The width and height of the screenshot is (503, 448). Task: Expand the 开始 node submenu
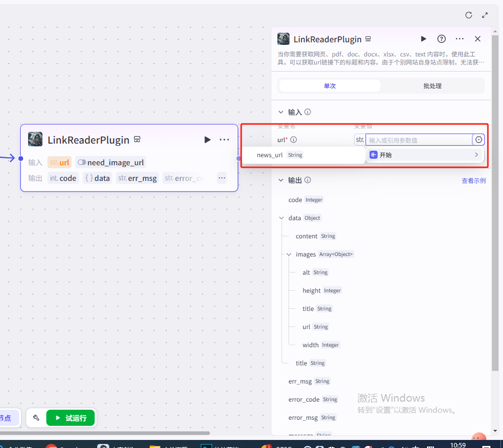(476, 155)
